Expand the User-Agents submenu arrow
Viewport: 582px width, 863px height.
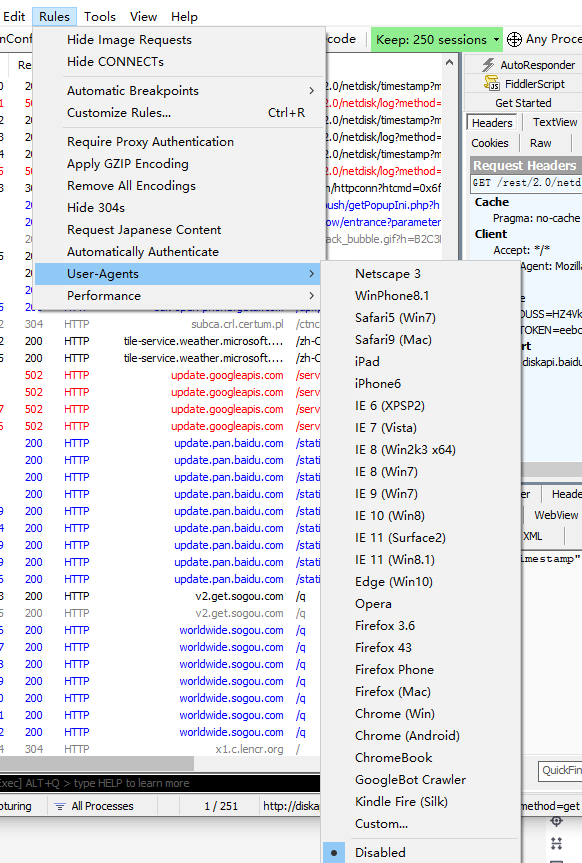click(x=312, y=274)
